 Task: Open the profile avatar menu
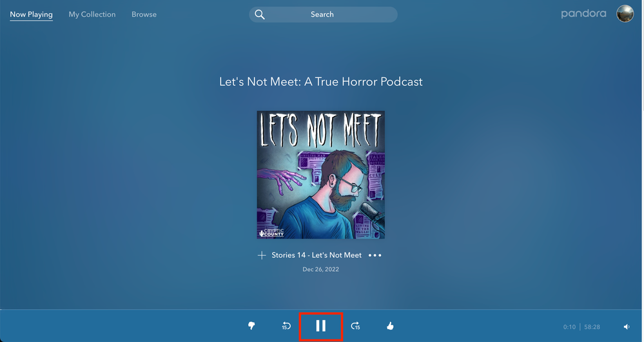point(625,14)
